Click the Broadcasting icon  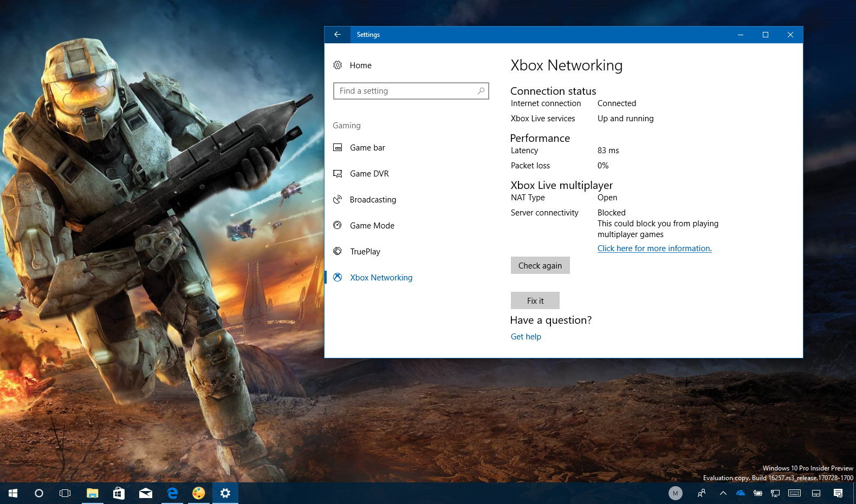click(338, 200)
